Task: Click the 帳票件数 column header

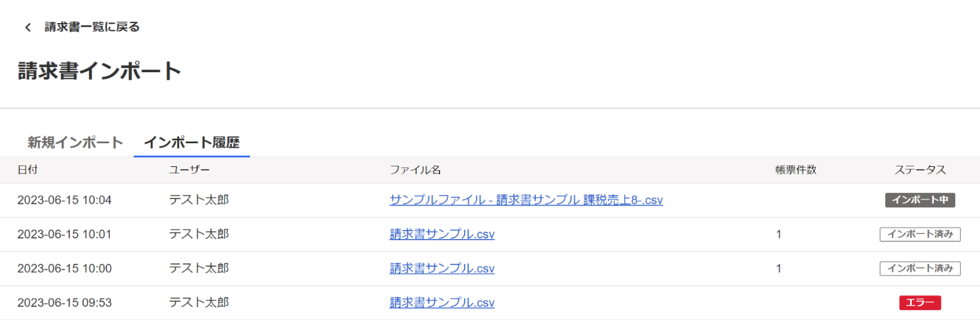Action: (796, 170)
